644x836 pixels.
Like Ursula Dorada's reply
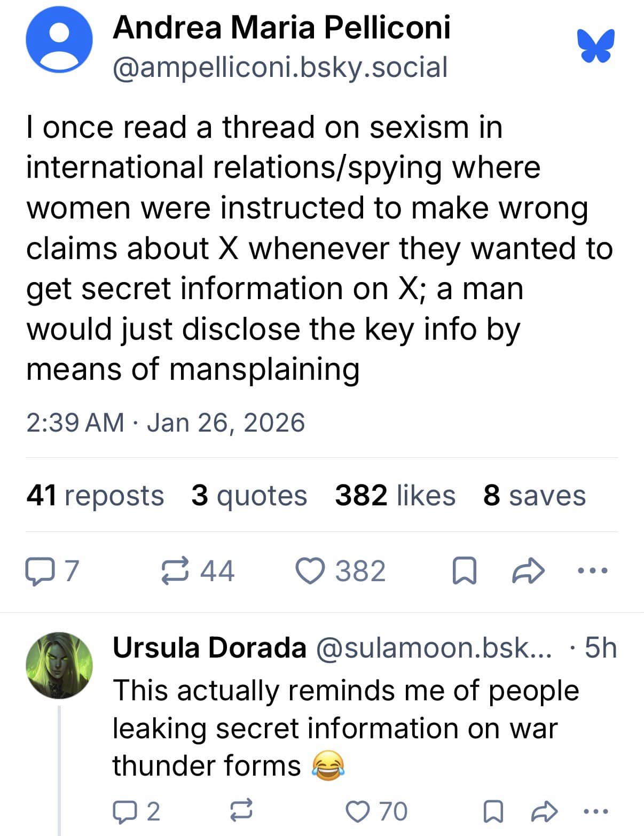click(357, 811)
